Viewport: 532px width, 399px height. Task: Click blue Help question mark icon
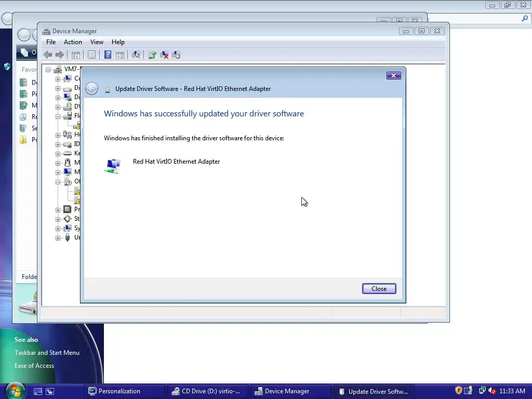[108, 55]
